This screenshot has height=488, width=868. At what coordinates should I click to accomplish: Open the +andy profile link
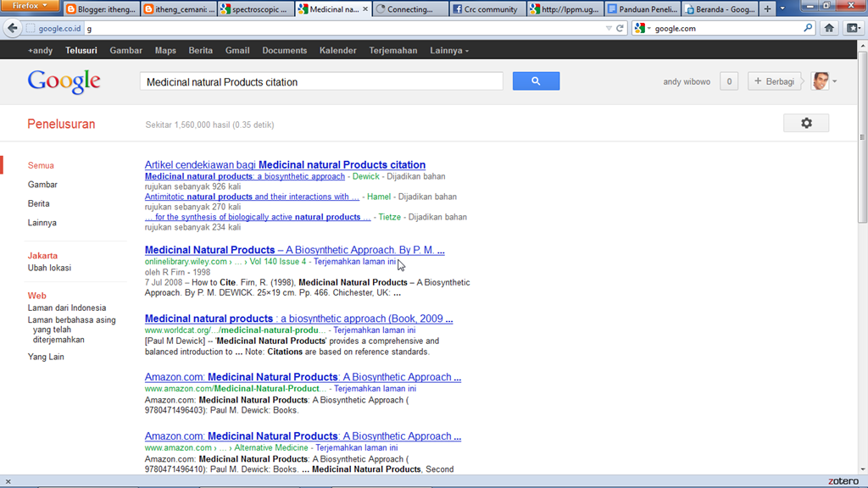tap(41, 50)
